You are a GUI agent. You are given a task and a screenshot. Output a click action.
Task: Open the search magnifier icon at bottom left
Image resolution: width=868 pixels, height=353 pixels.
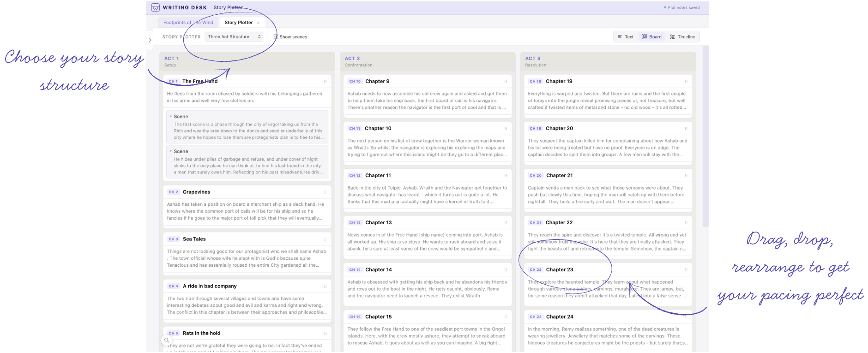point(167,341)
